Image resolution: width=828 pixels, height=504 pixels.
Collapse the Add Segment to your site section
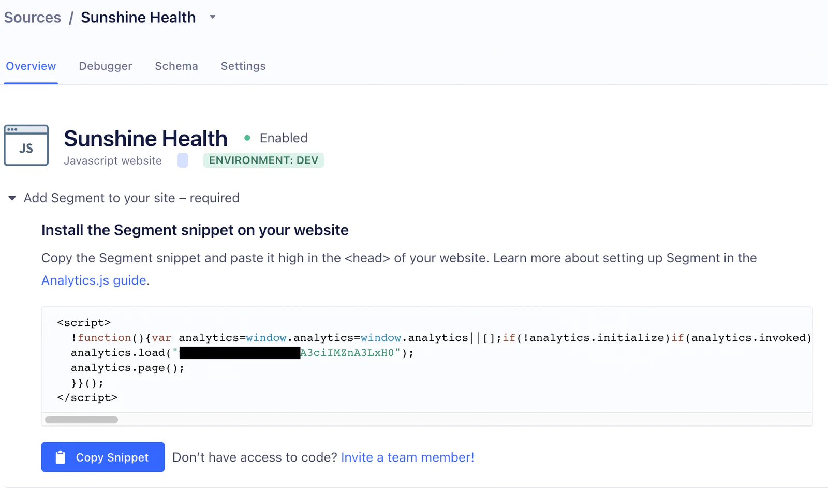(12, 198)
